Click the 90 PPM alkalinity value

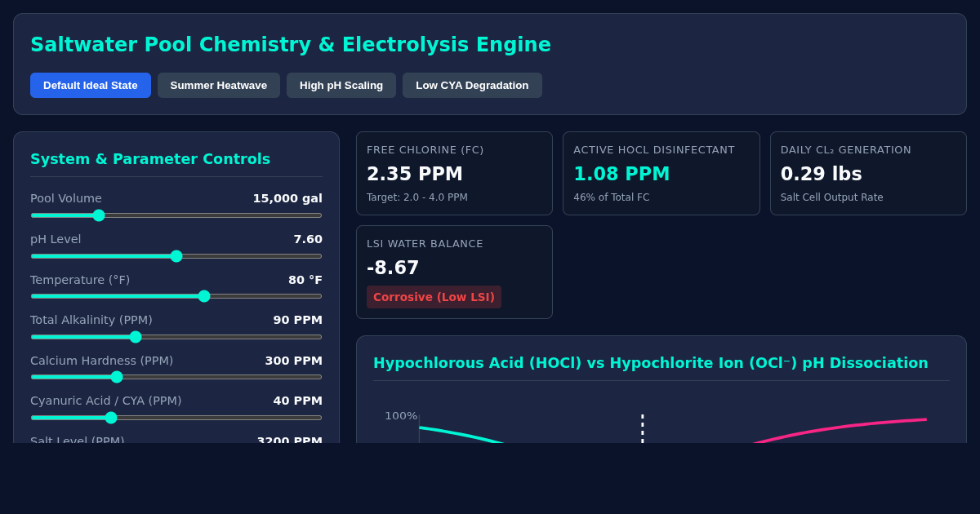(298, 320)
